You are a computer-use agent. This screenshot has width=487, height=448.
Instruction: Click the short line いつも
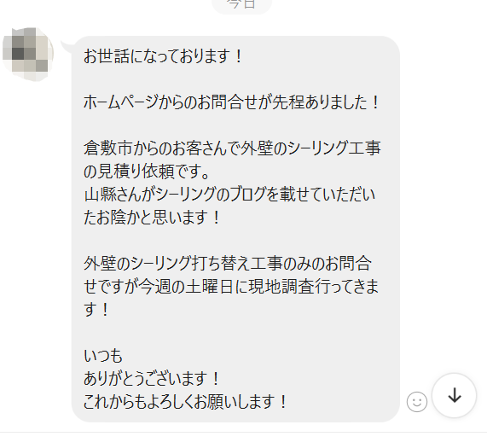click(x=103, y=356)
